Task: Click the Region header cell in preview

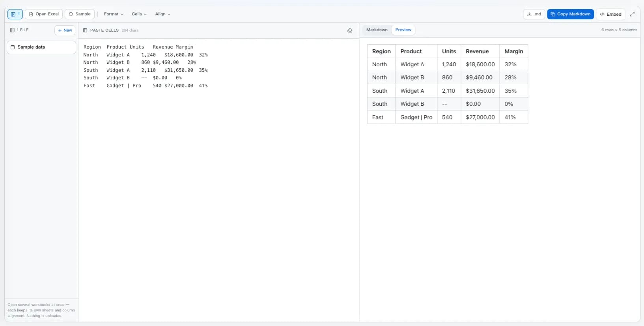Action: 381,51
